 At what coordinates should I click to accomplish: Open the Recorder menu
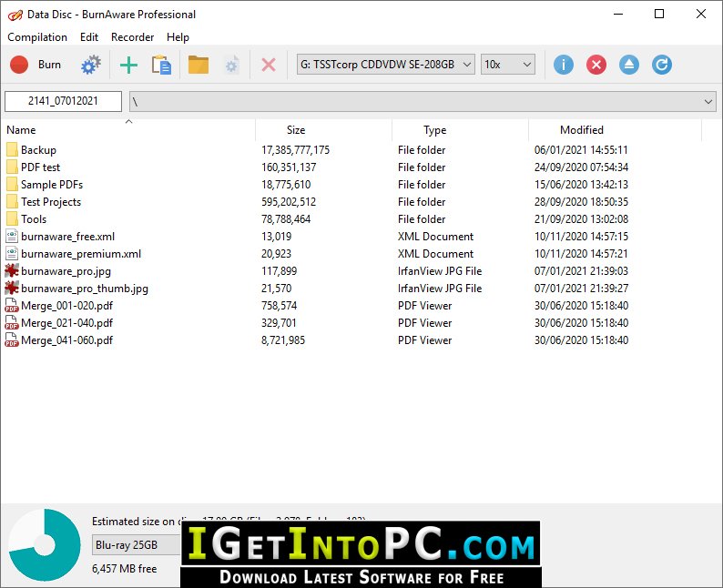coord(132,37)
